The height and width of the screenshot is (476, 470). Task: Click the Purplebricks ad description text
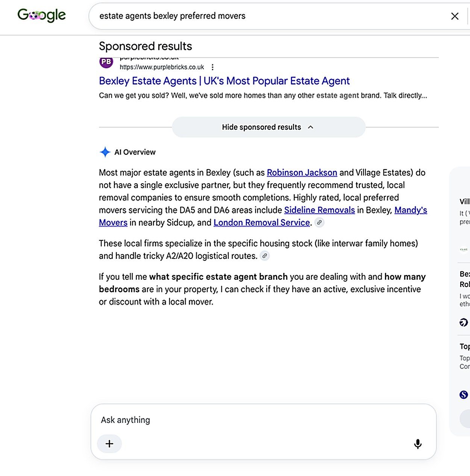[263, 95]
